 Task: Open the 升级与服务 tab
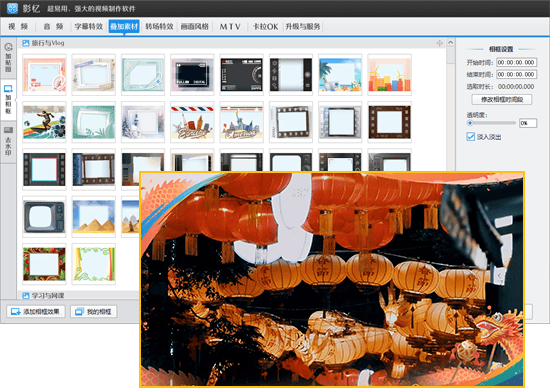(303, 27)
